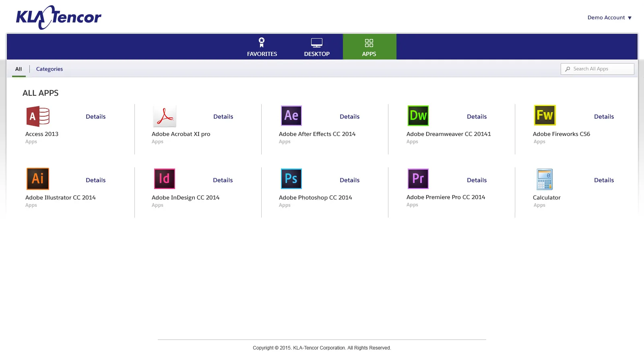Show Details for Adobe Illustrator
Screen dimensions: 644x362
point(96,180)
